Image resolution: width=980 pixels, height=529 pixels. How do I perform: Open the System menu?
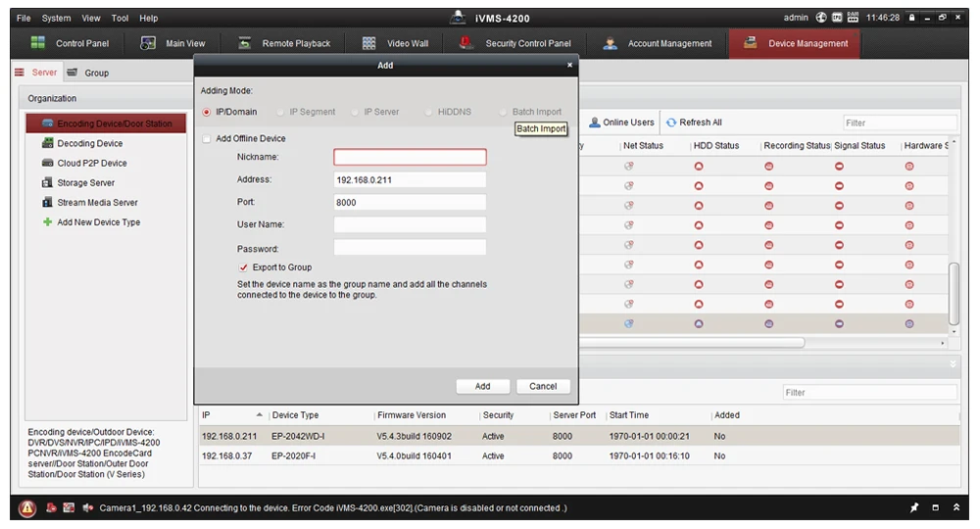(x=56, y=18)
